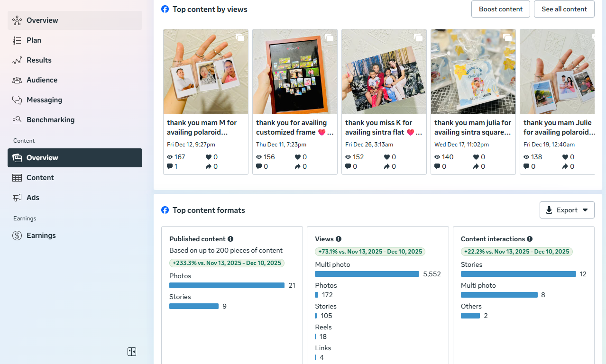Click the Content interactions info icon
The image size is (606, 364).
point(530,239)
